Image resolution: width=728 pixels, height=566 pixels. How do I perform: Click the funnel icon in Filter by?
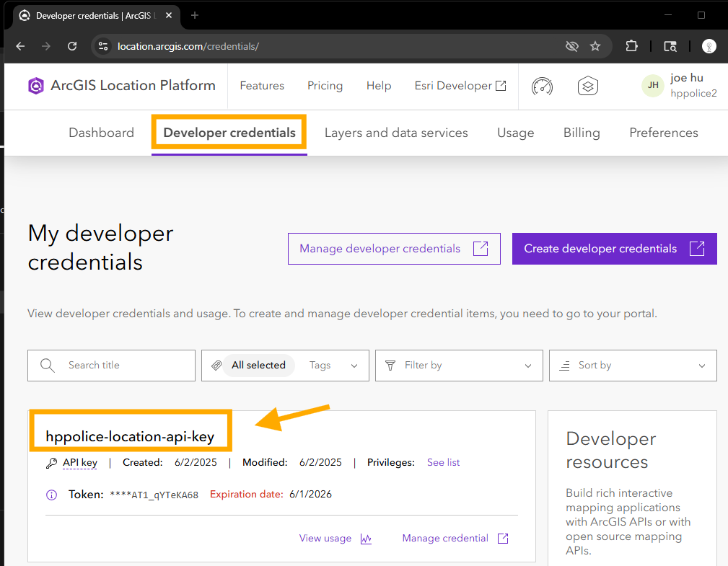point(390,366)
